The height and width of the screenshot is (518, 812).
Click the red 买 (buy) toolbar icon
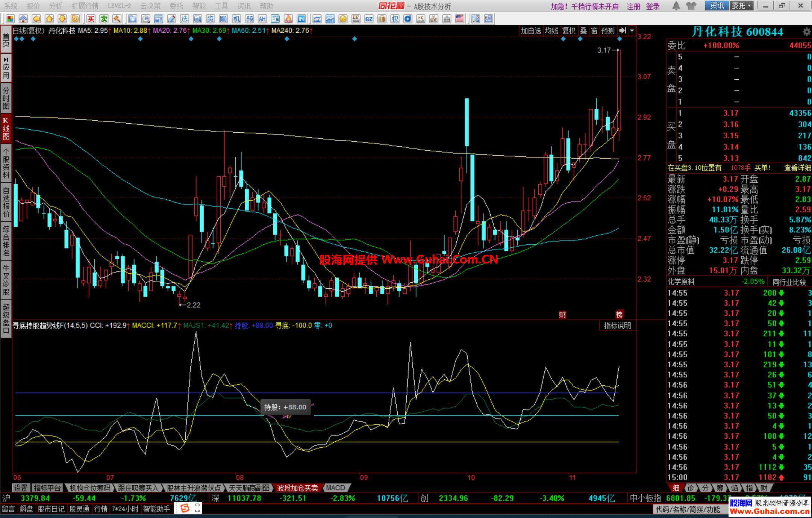(91, 19)
